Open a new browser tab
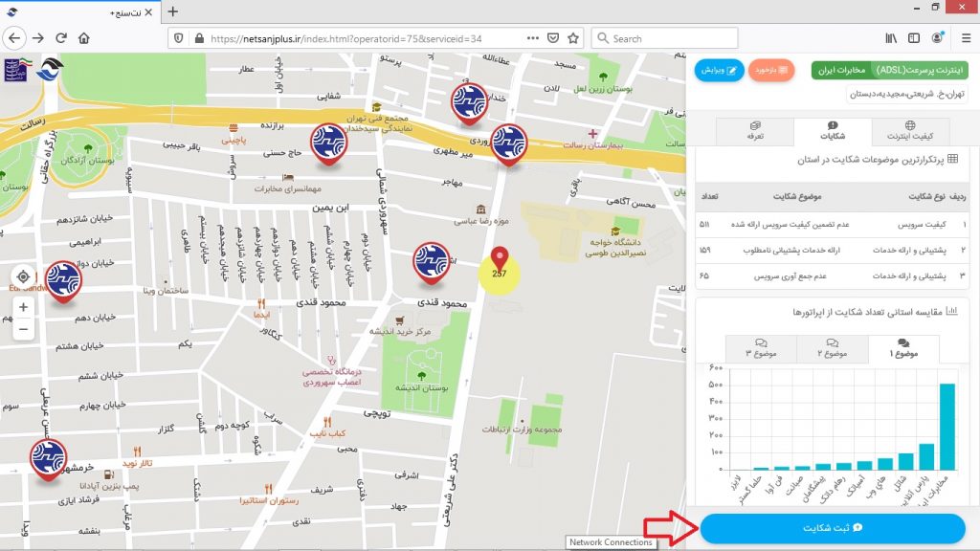Viewport: 980px width, 551px height. point(173,11)
